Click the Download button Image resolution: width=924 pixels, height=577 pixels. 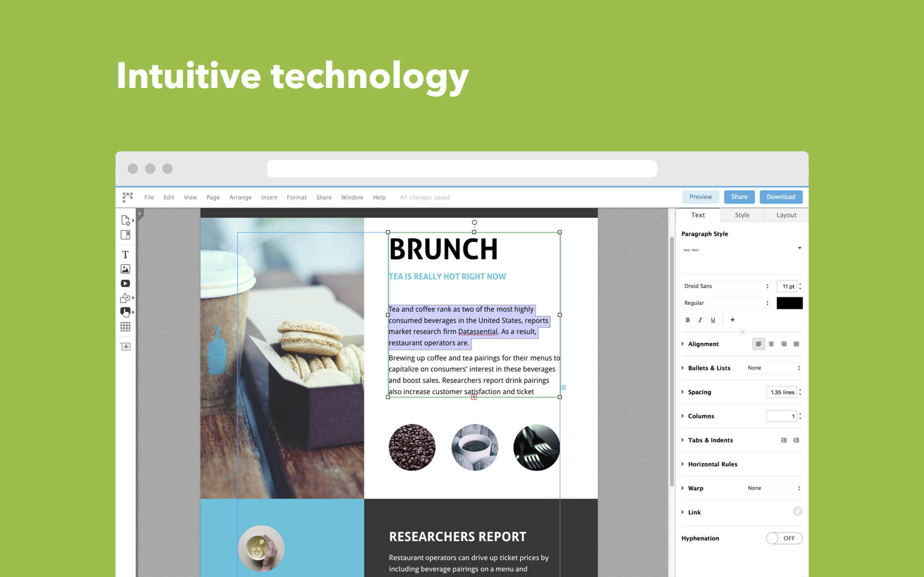coord(781,197)
